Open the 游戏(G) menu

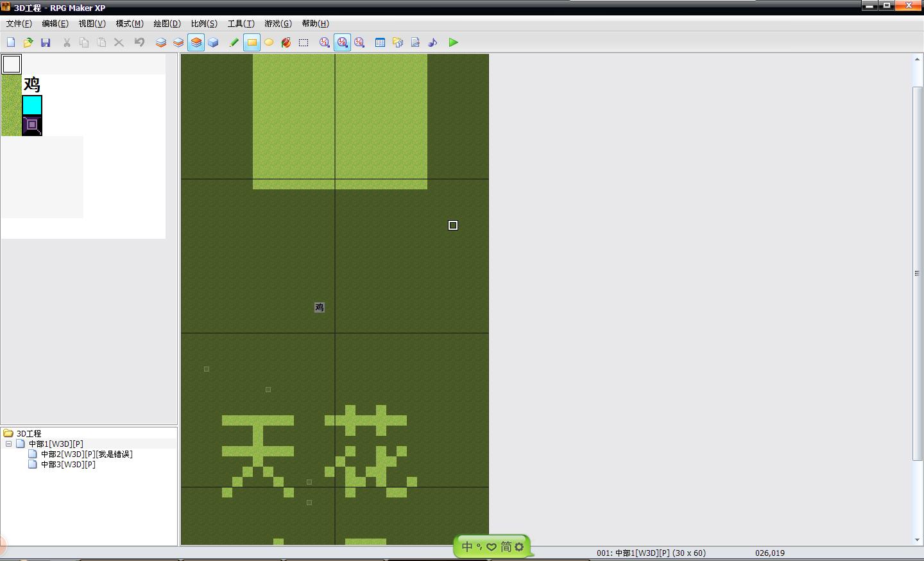[278, 24]
